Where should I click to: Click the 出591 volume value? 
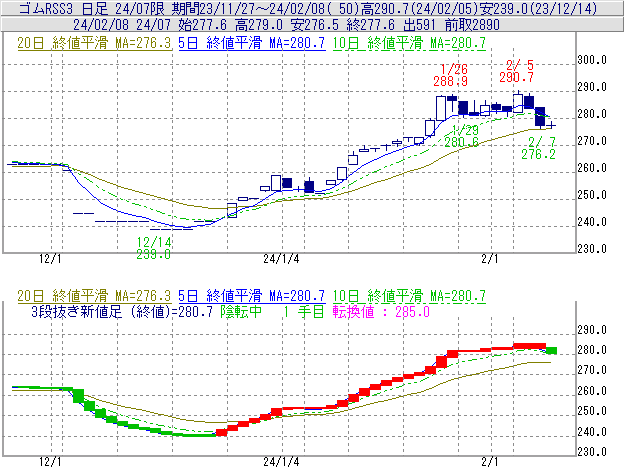[419, 25]
